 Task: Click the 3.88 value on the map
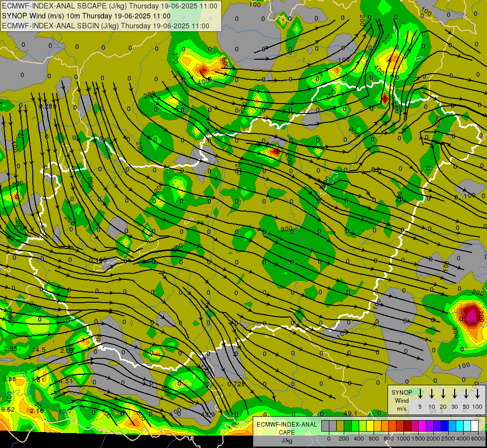point(9,379)
